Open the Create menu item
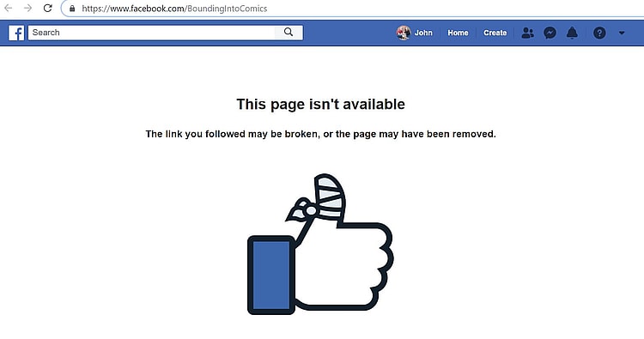The height and width of the screenshot is (339, 644). point(495,33)
